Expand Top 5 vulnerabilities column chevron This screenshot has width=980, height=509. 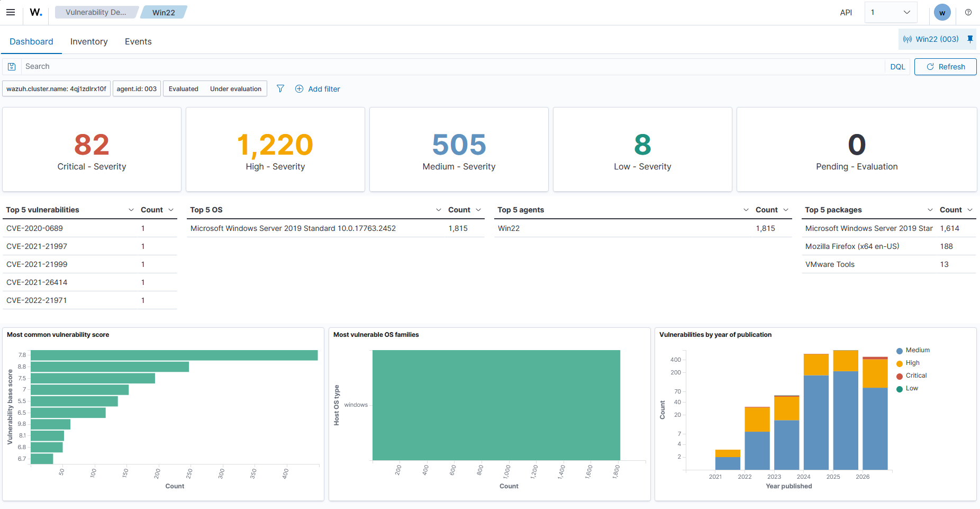pyautogui.click(x=131, y=210)
